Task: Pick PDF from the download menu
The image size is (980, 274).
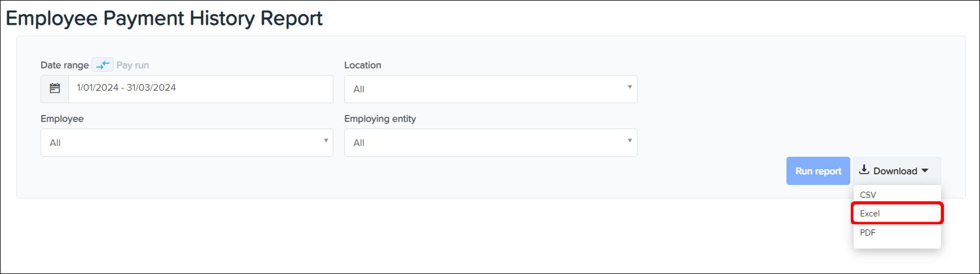Action: coord(868,232)
